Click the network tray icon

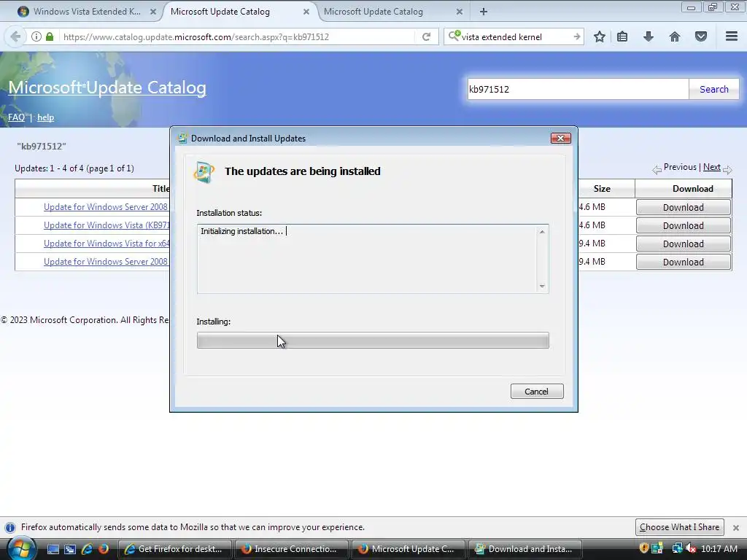pyautogui.click(x=677, y=548)
